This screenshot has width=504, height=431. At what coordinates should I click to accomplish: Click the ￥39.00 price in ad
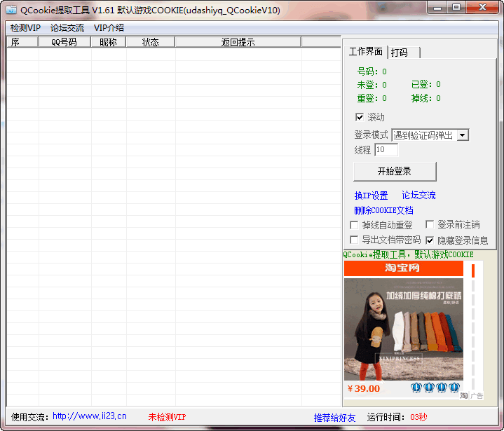364,388
